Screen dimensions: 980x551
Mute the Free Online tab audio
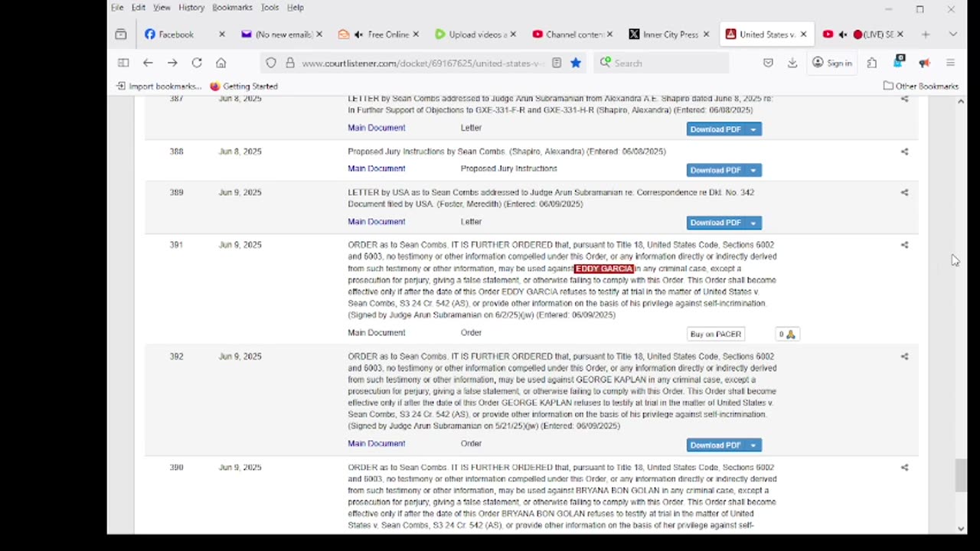[x=358, y=34]
